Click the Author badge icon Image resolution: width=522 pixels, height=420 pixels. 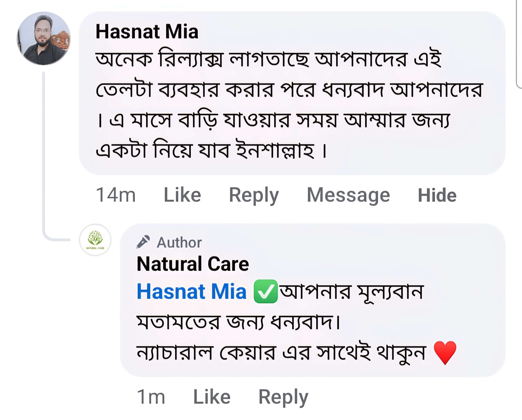point(143,242)
